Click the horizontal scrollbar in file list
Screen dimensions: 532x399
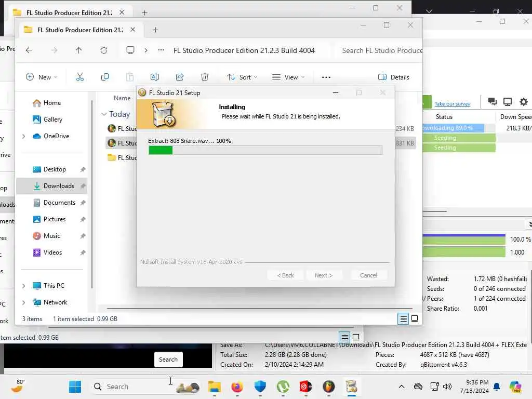[x=260, y=309]
